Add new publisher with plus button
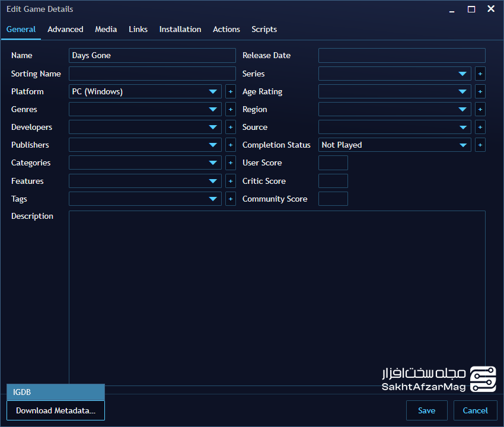The width and height of the screenshot is (504, 427). (x=231, y=145)
